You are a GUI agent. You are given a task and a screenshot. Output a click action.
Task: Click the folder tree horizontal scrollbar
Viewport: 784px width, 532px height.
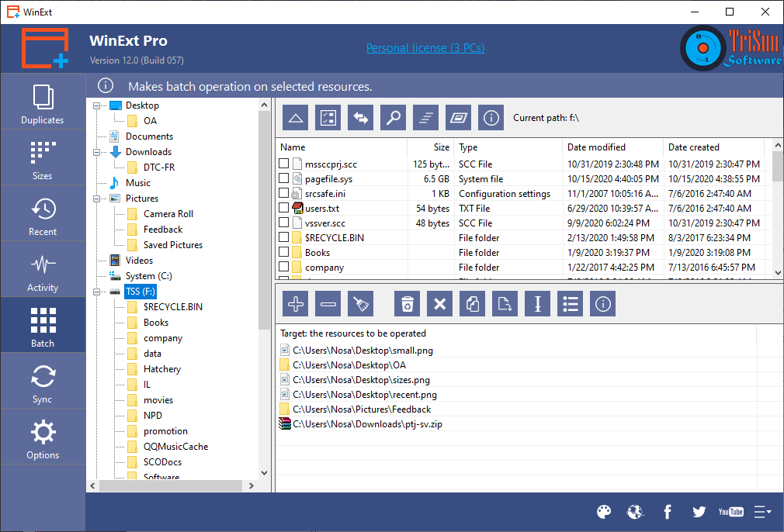pyautogui.click(x=171, y=485)
